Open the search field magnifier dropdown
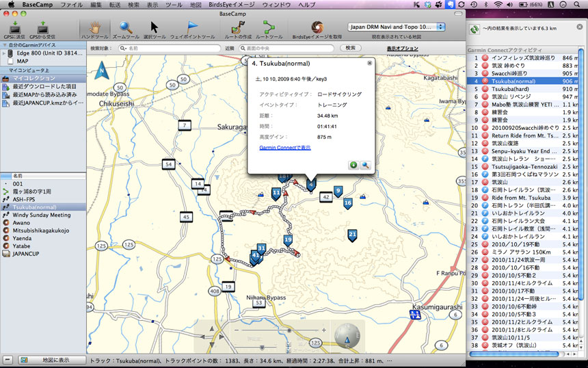This screenshot has width=588, height=368. 123,49
